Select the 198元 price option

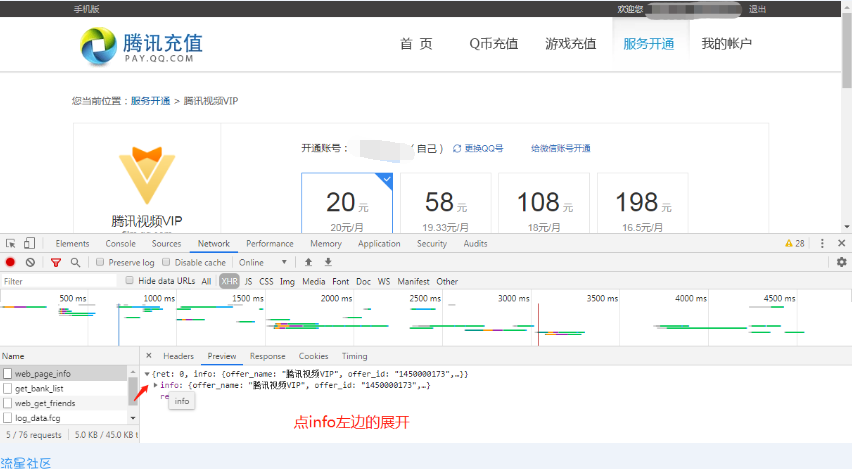click(643, 204)
